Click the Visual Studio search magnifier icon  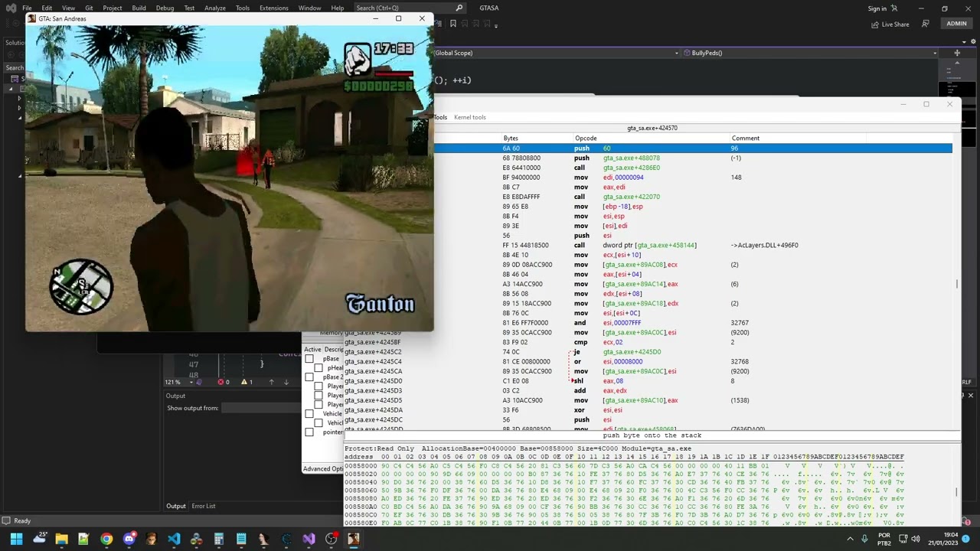[x=459, y=8]
